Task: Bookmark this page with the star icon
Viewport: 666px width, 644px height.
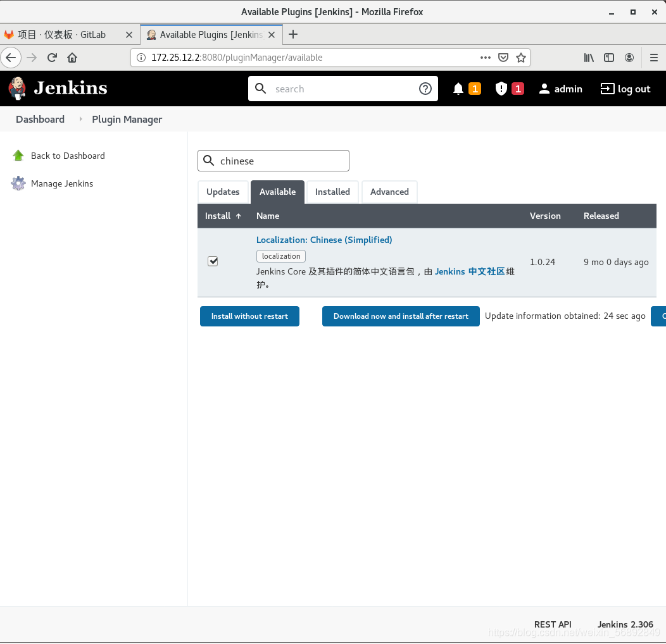Action: coord(521,58)
